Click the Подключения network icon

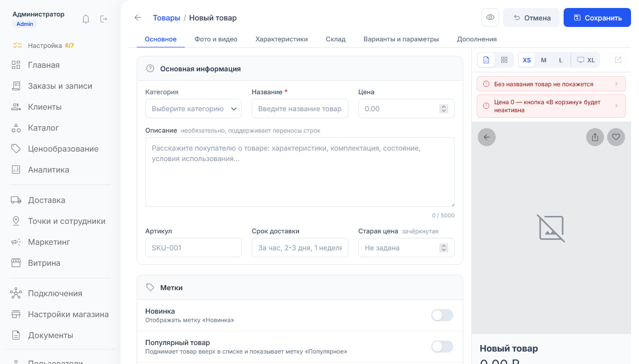click(16, 293)
